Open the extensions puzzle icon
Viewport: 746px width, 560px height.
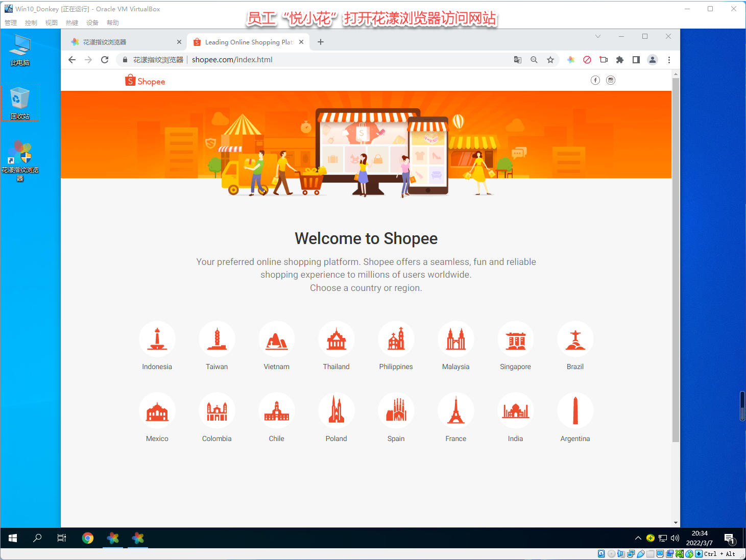pos(620,60)
